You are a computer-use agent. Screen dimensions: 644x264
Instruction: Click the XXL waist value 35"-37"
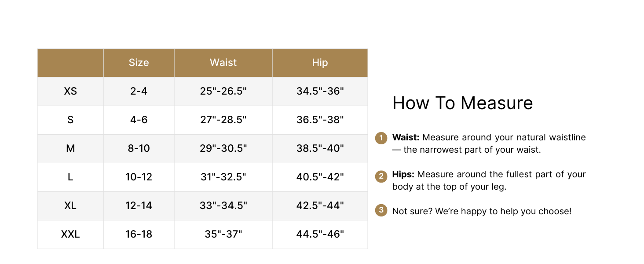(x=223, y=234)
